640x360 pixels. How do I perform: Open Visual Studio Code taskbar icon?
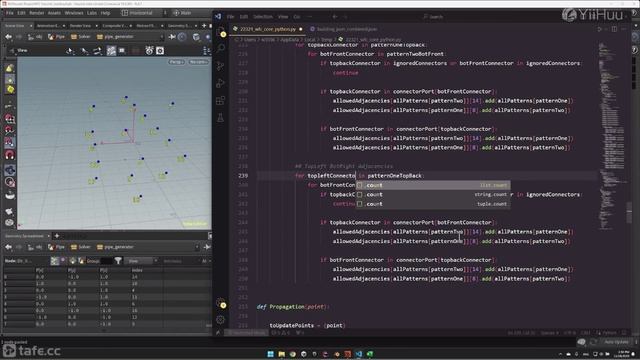tap(359, 354)
